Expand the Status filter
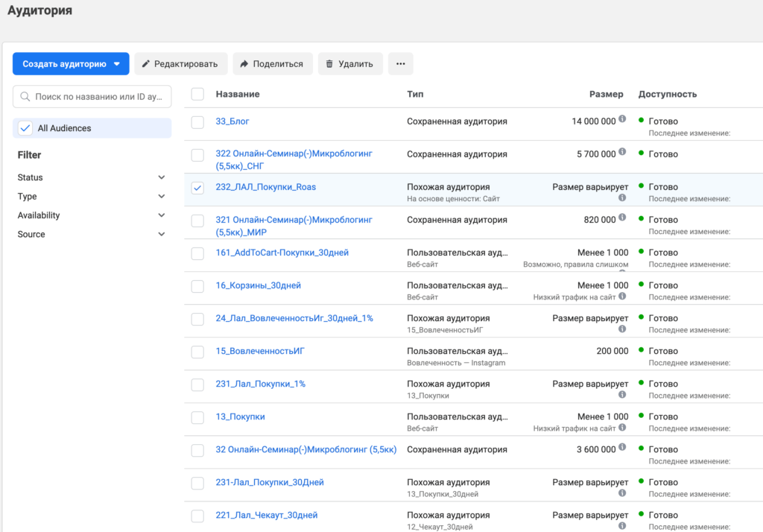 pyautogui.click(x=162, y=177)
